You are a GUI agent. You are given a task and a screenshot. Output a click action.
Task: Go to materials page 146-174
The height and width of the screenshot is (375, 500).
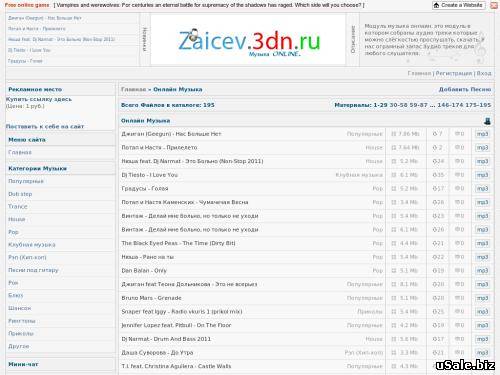pos(450,105)
